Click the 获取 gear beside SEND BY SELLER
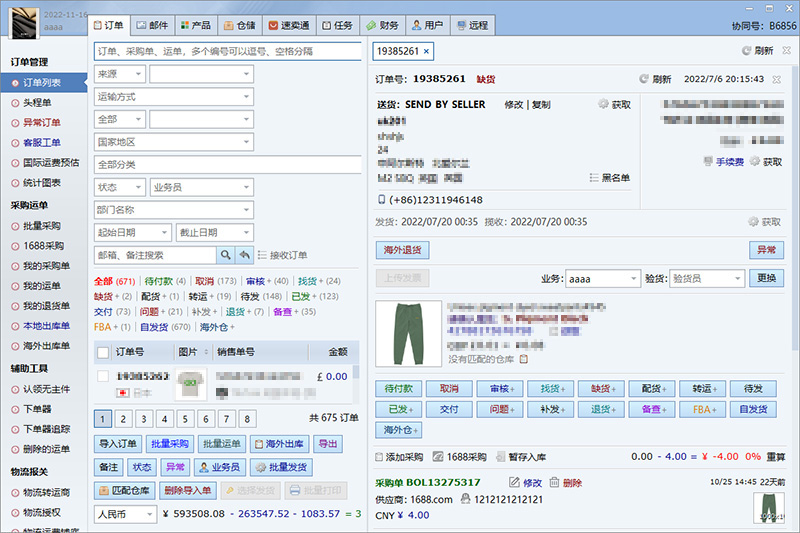Image resolution: width=800 pixels, height=533 pixels. pyautogui.click(x=603, y=104)
